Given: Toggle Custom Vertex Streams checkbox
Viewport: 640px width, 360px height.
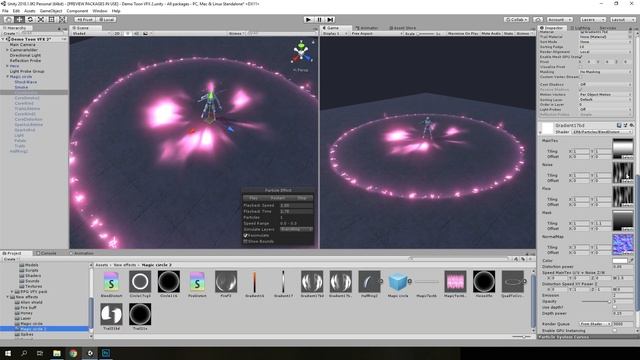Looking at the screenshot, I should (x=581, y=77).
